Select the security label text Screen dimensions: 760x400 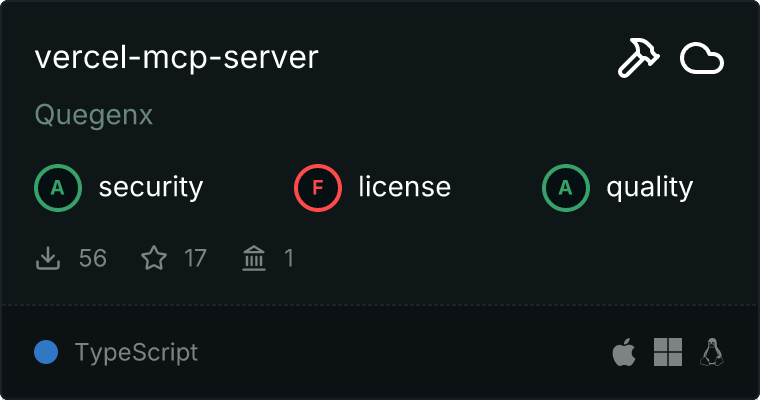pyautogui.click(x=151, y=187)
